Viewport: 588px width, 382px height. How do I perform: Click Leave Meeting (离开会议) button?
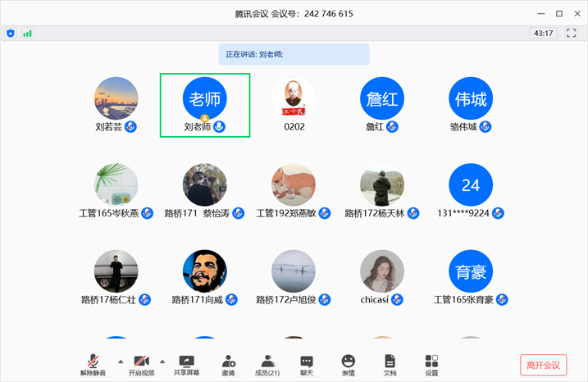click(543, 365)
